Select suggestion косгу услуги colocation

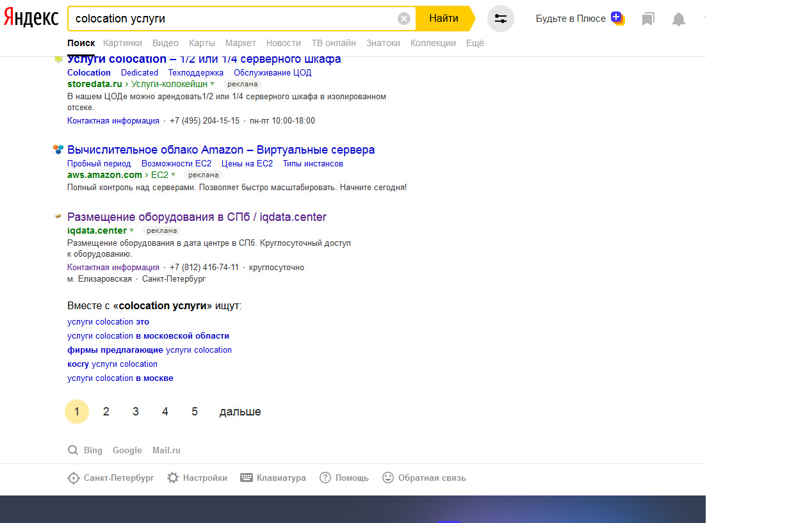click(112, 364)
